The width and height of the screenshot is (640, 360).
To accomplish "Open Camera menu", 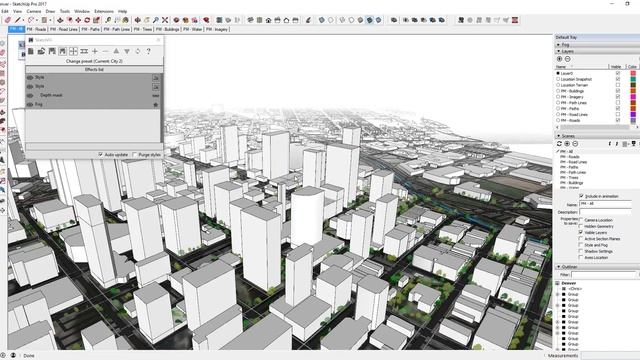I will 34,11.
